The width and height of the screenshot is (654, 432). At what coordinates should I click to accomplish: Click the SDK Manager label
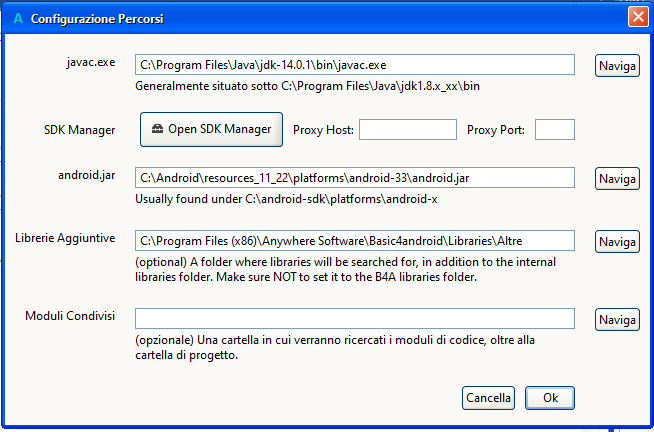click(80, 129)
